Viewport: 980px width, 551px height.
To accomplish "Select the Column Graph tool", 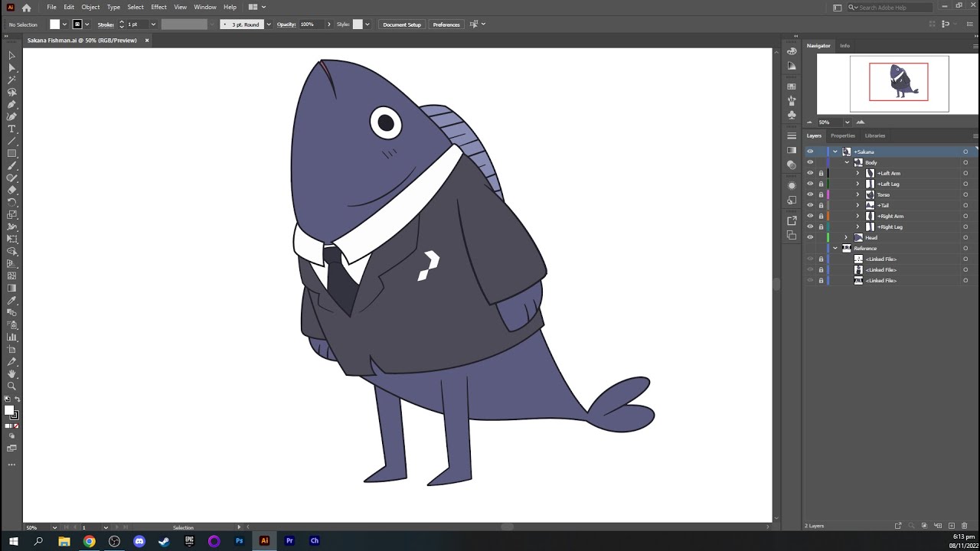I will (11, 337).
